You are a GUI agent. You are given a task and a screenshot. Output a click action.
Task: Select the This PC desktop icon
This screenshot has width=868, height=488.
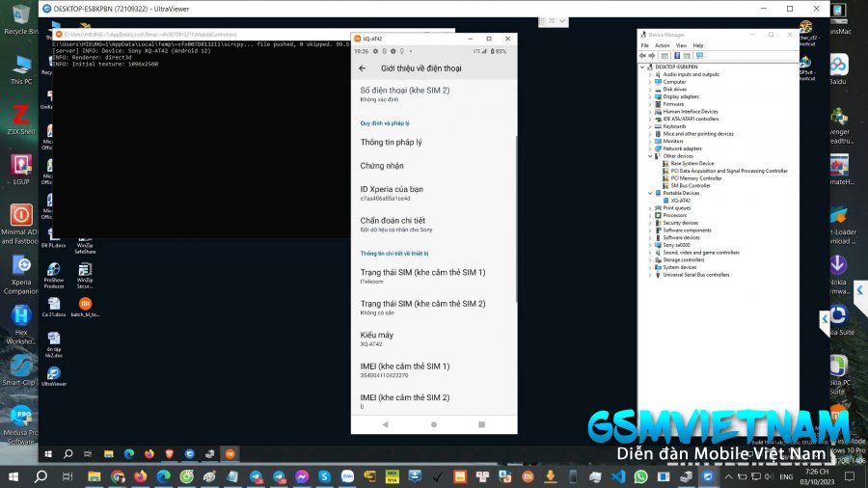tap(20, 69)
